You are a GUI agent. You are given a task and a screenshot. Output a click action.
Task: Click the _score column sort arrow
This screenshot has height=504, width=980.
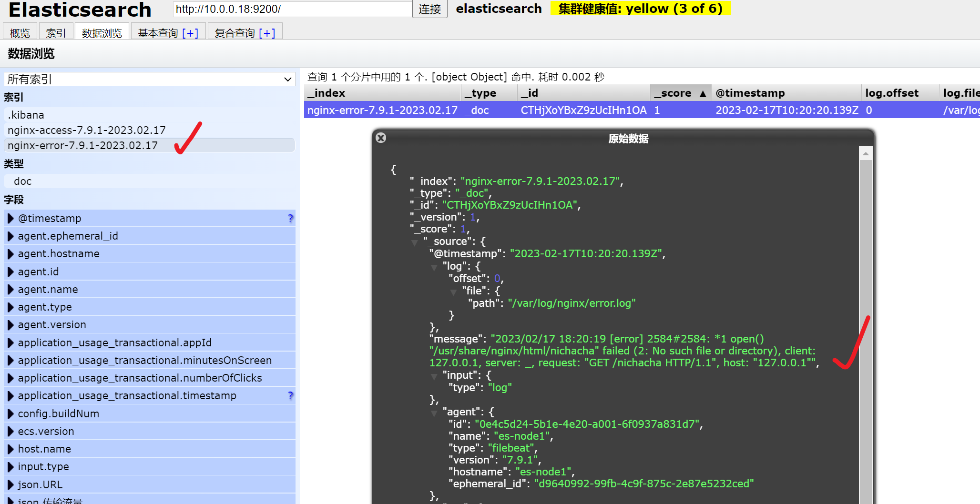(703, 93)
